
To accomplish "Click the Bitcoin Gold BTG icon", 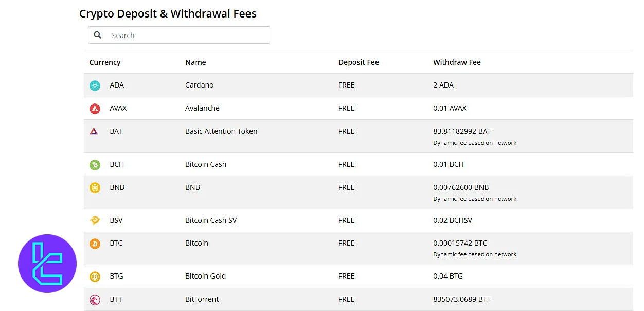I will (95, 277).
